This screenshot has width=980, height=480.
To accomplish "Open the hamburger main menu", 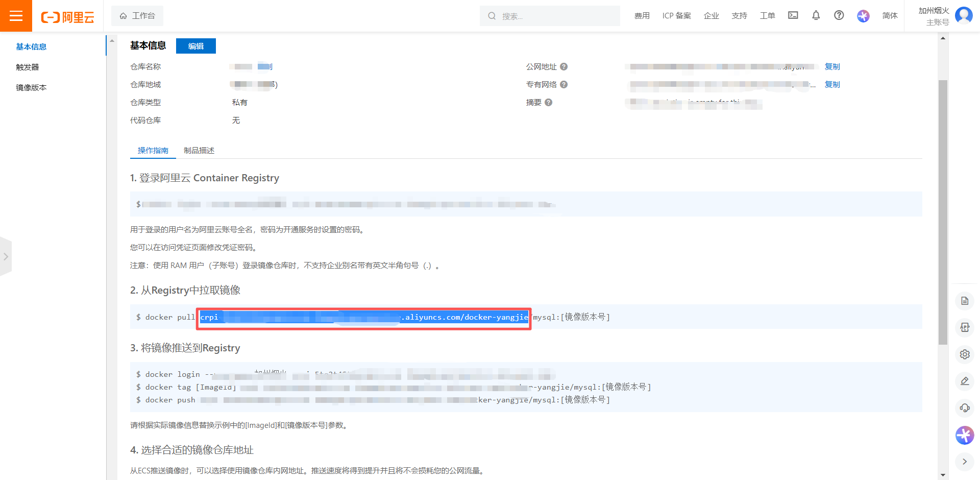I will (16, 16).
